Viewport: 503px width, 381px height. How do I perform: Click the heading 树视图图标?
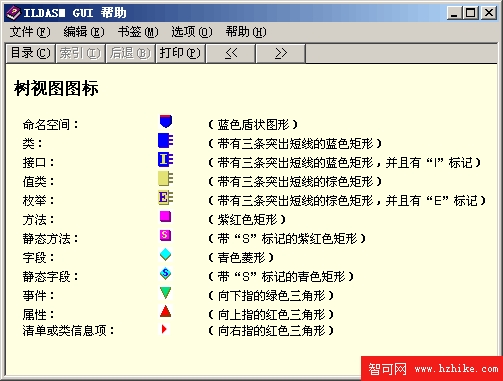[56, 89]
